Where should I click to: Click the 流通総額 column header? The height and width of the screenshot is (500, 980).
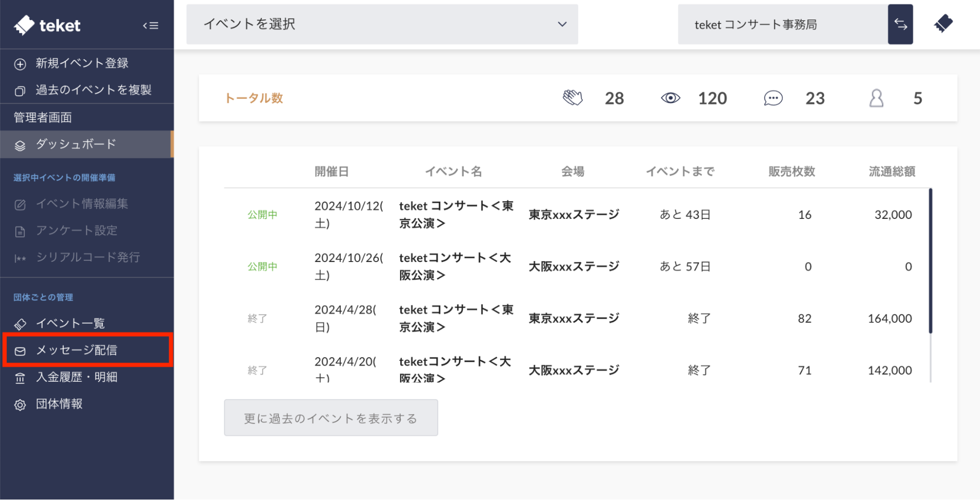click(892, 171)
